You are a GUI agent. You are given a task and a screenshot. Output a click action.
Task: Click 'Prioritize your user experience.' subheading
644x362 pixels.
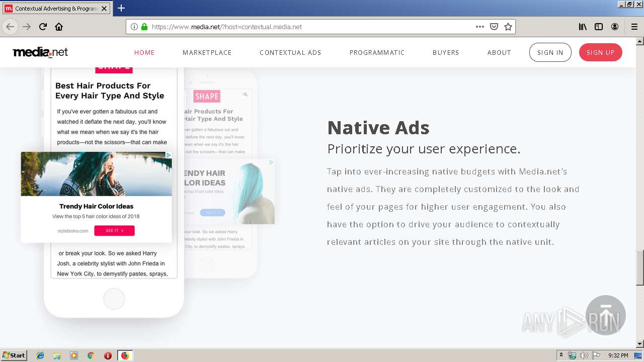tap(424, 149)
